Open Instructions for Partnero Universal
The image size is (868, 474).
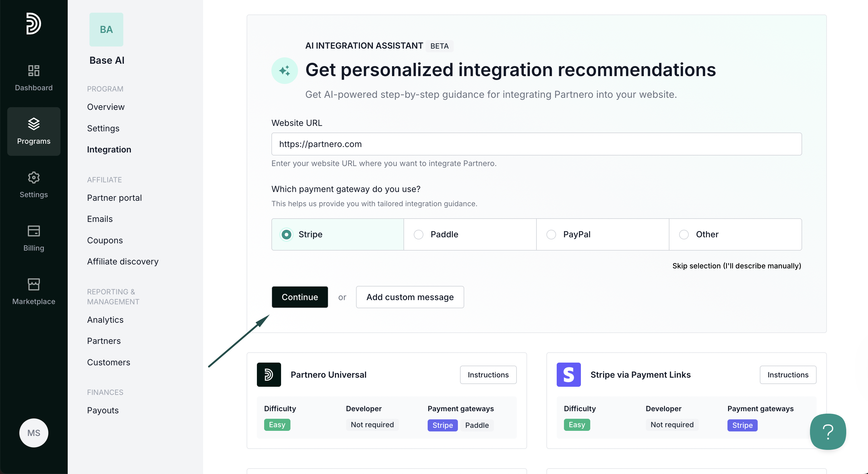pos(488,375)
